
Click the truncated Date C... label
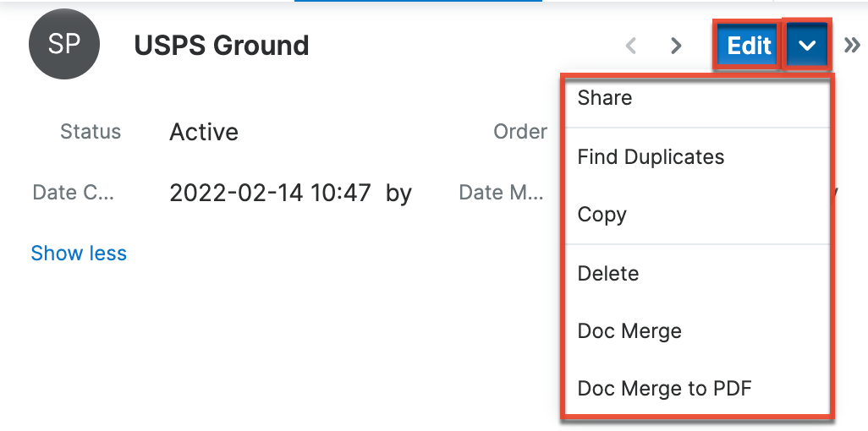pos(73,194)
